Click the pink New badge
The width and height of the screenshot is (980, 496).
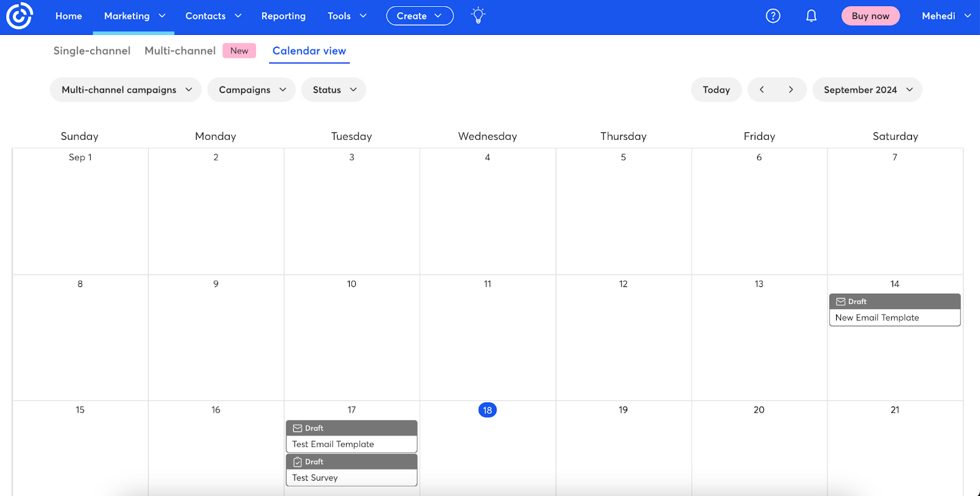tap(239, 51)
